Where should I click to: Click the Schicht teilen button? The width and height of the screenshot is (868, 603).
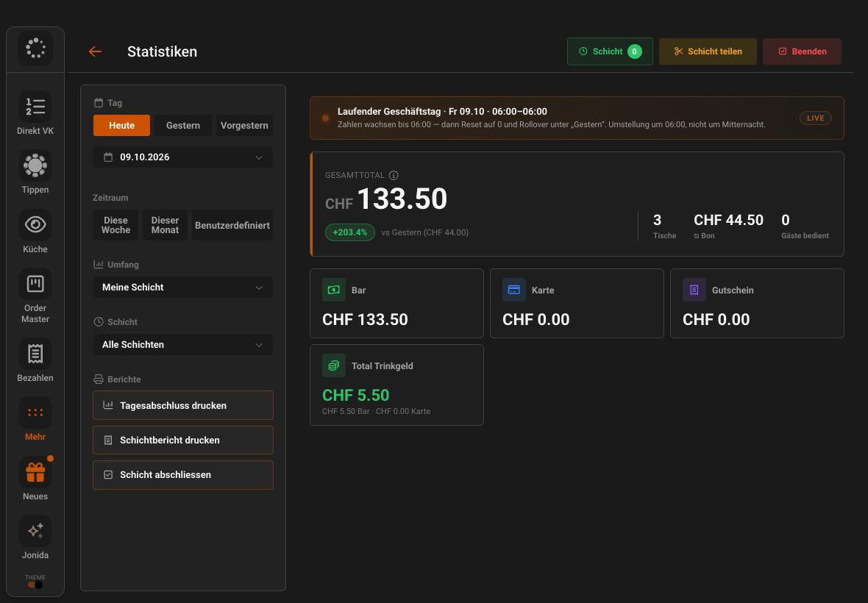pos(708,51)
